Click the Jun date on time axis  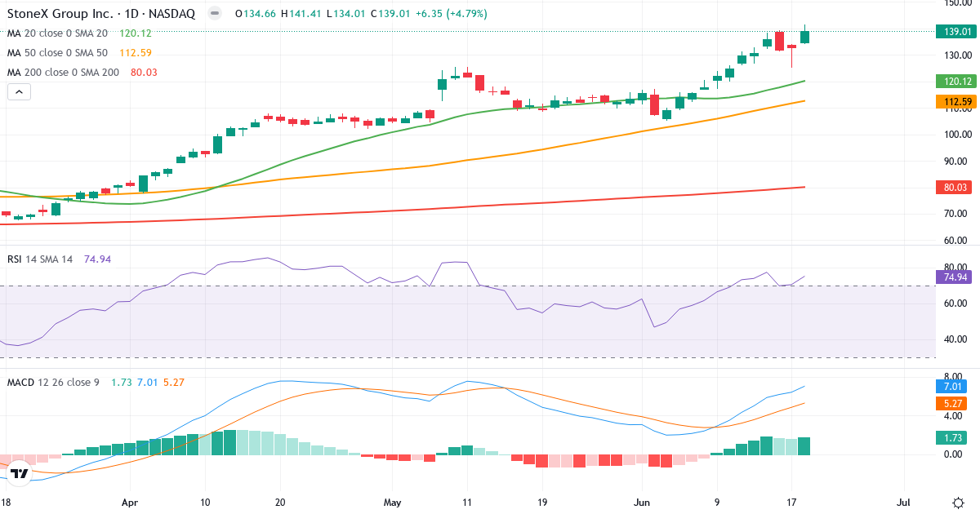pos(642,503)
